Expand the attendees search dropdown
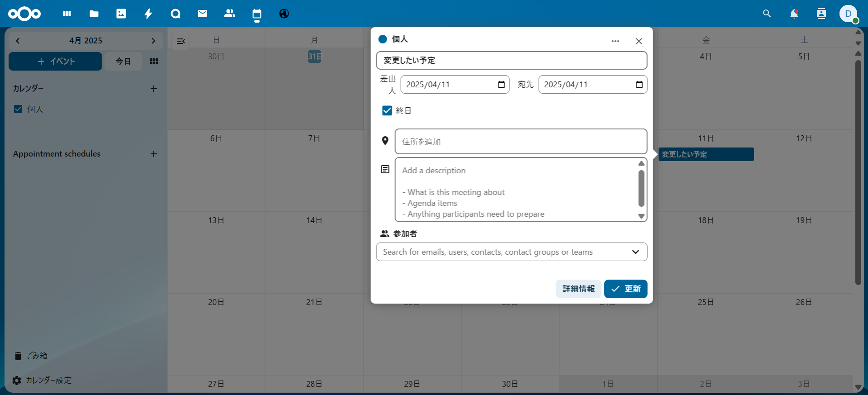The height and width of the screenshot is (395, 868). (x=636, y=252)
